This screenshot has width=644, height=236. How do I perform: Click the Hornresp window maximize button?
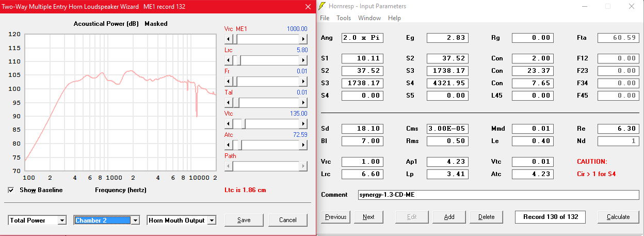(x=607, y=6)
